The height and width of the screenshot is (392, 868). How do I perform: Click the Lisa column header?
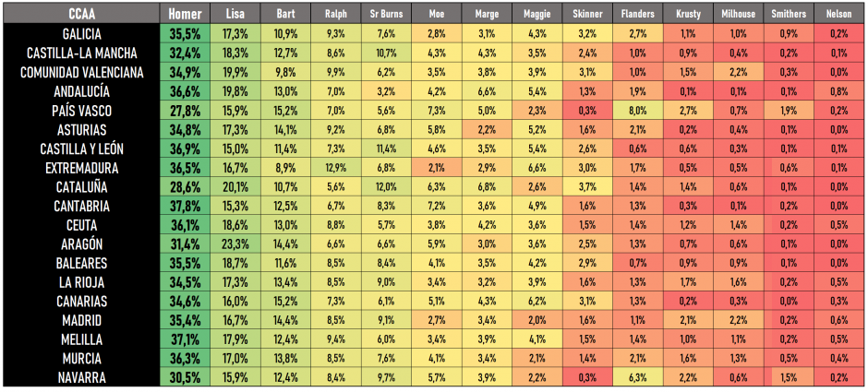(235, 14)
